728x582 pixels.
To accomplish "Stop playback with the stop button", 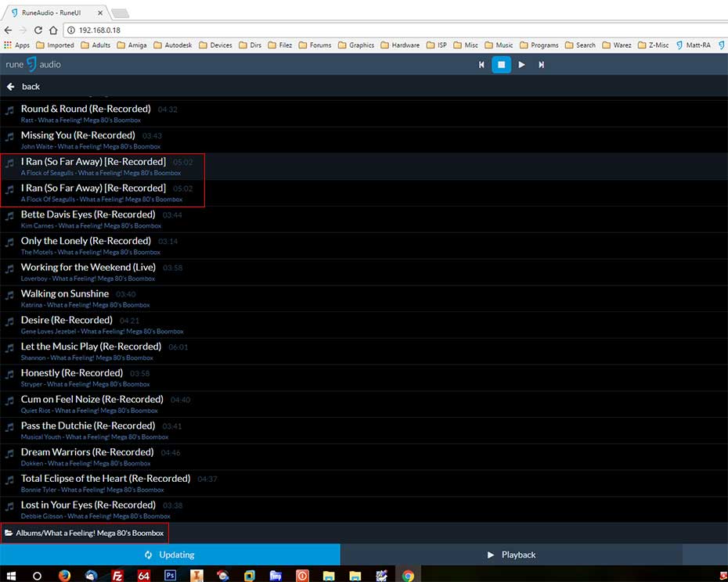I will [502, 64].
